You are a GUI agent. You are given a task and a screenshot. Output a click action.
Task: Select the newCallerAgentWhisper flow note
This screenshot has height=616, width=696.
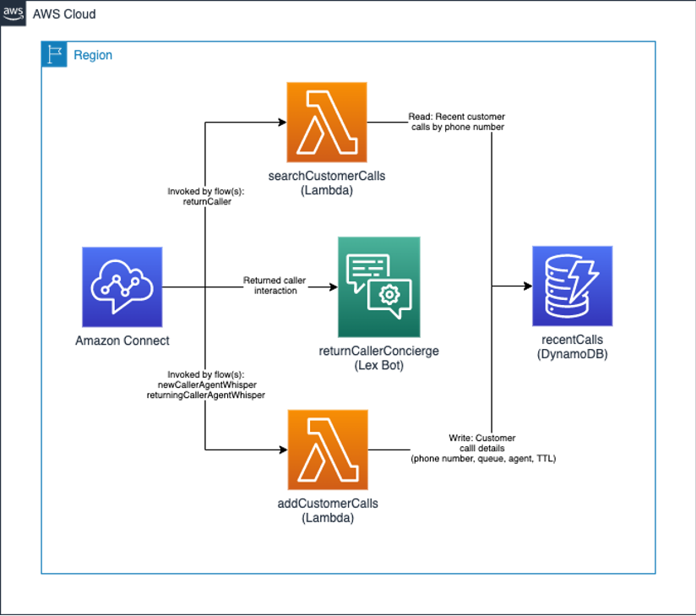tap(208, 384)
